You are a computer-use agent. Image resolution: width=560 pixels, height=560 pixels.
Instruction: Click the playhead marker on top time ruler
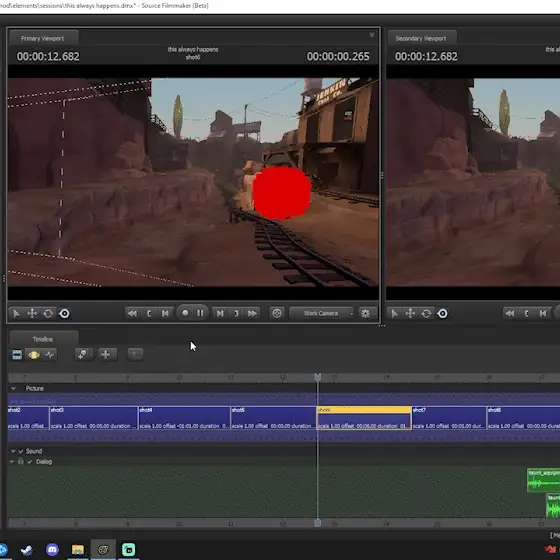point(318,377)
